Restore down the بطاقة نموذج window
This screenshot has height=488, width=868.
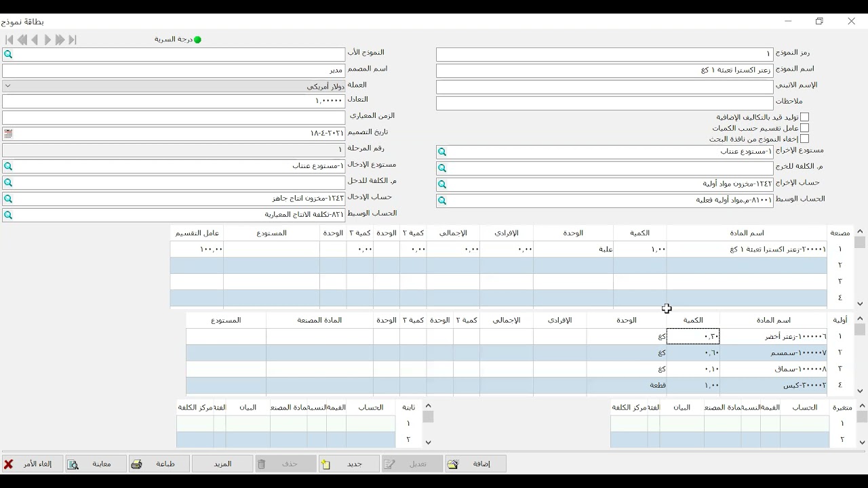click(x=819, y=22)
